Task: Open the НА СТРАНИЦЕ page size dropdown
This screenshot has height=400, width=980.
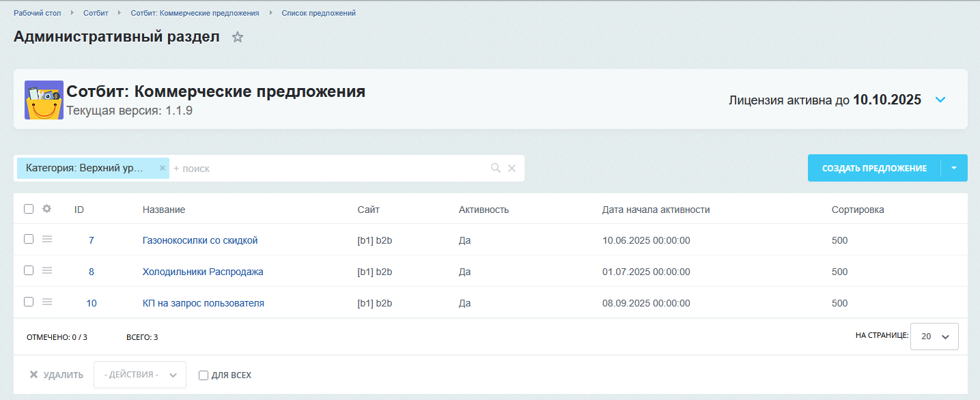Action: coord(934,336)
